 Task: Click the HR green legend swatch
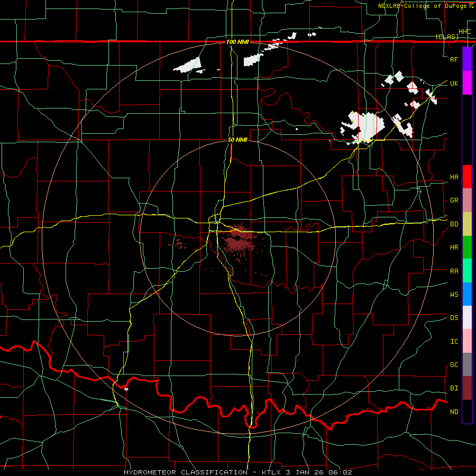pyautogui.click(x=467, y=248)
